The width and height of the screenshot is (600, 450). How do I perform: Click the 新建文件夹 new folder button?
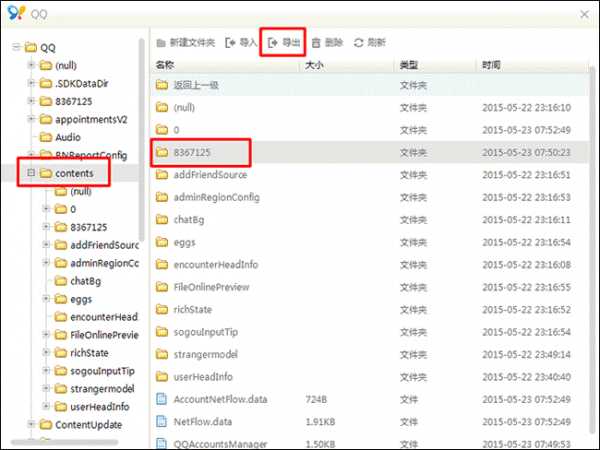(186, 42)
